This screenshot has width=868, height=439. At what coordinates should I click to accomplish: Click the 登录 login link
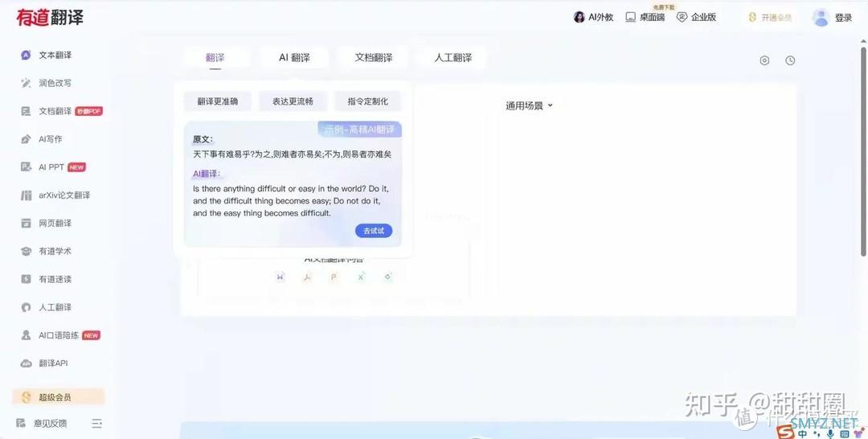tap(843, 18)
